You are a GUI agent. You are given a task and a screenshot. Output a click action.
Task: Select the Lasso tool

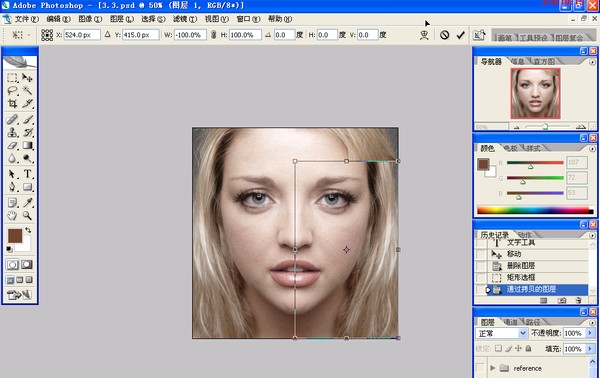tap(12, 91)
